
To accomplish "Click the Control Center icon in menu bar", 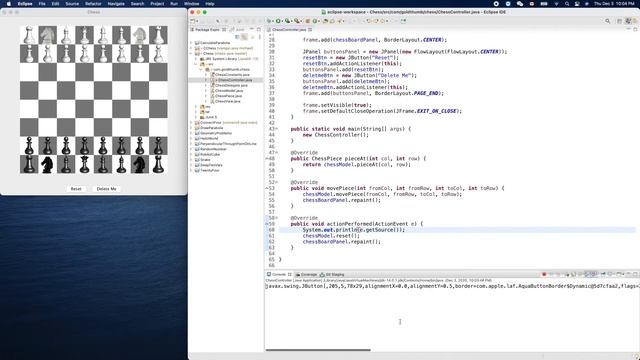I will (x=577, y=4).
